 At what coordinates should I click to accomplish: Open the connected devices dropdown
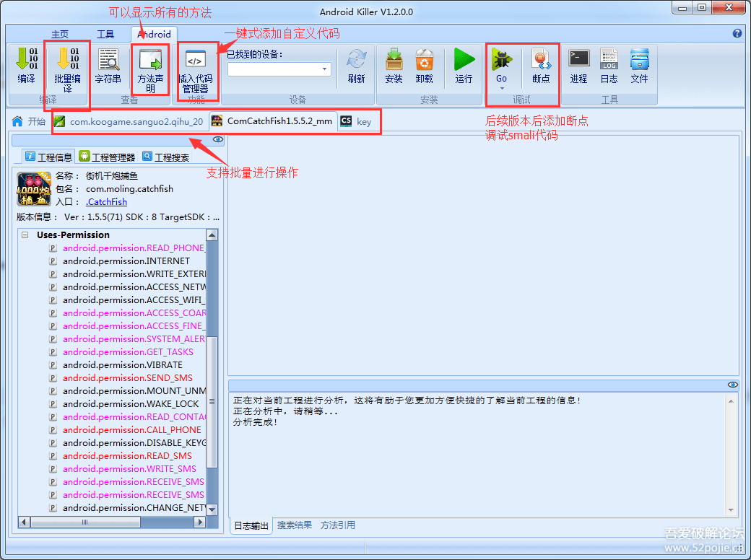(325, 70)
